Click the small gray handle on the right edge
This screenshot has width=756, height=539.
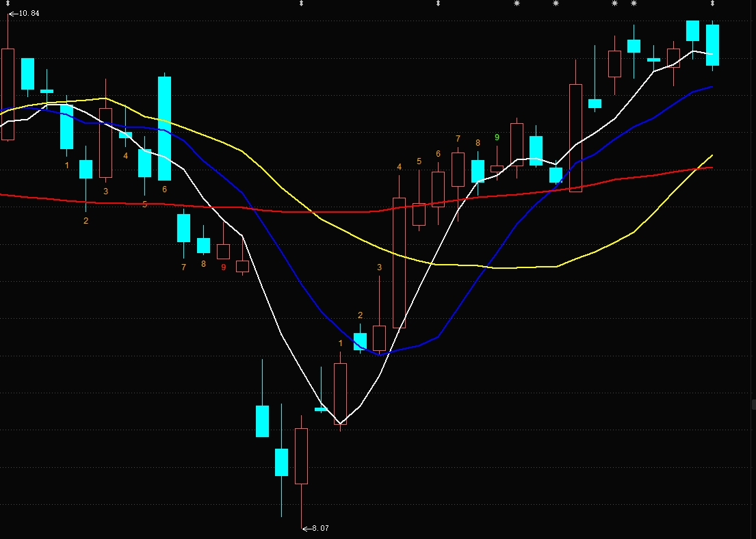[x=753, y=404]
